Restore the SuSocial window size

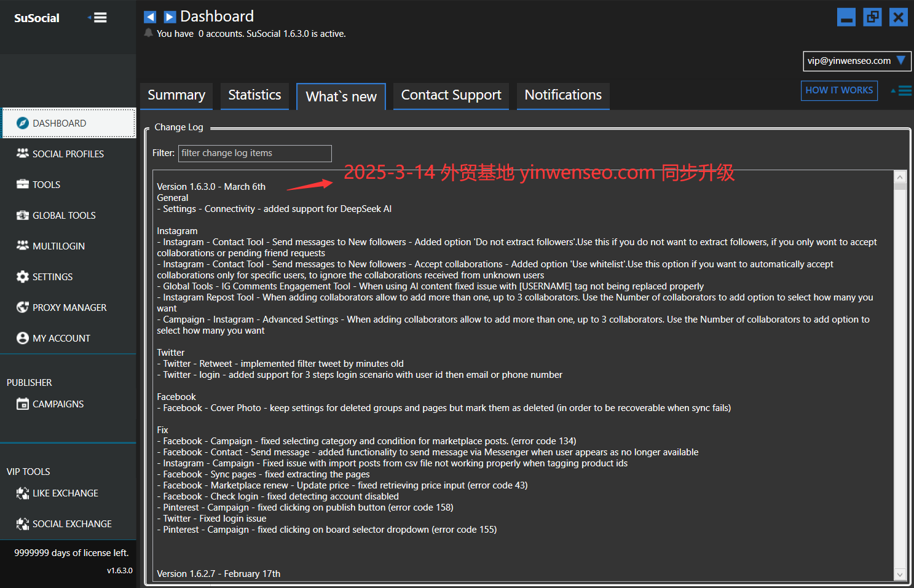coord(872,17)
